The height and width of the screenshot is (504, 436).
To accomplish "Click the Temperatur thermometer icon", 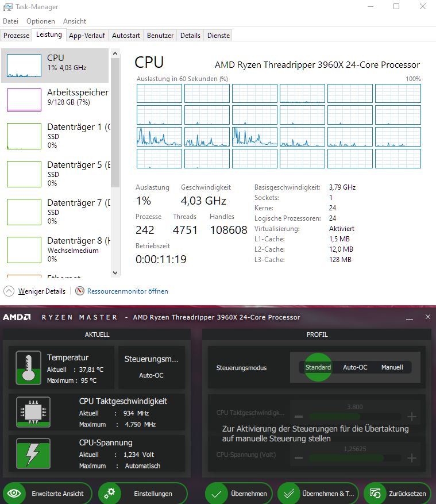I will 28,368.
